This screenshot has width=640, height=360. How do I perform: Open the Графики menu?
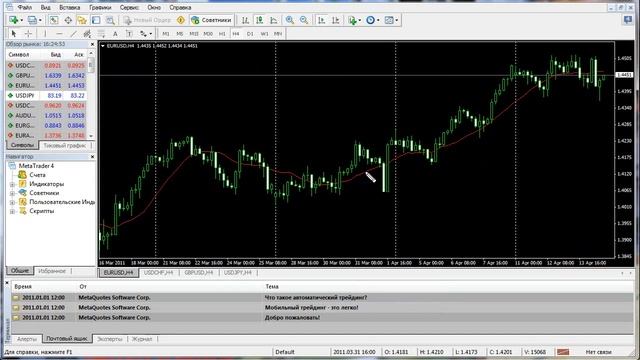point(100,7)
